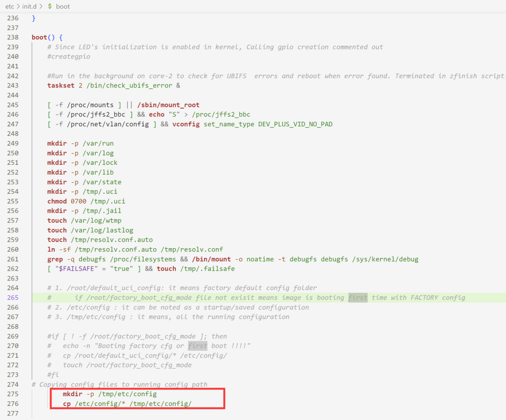Viewport: 506px width, 420px height.
Task: Click the '0700' permission value
Action: tap(79, 201)
